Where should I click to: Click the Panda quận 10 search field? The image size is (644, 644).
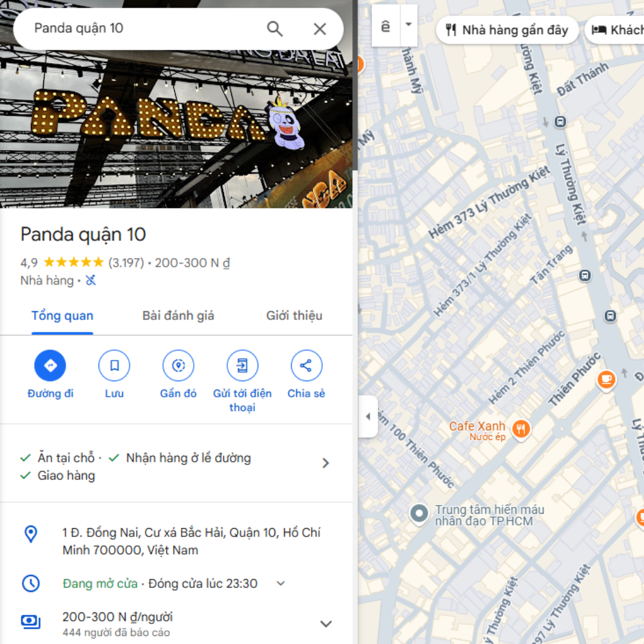pos(144,28)
